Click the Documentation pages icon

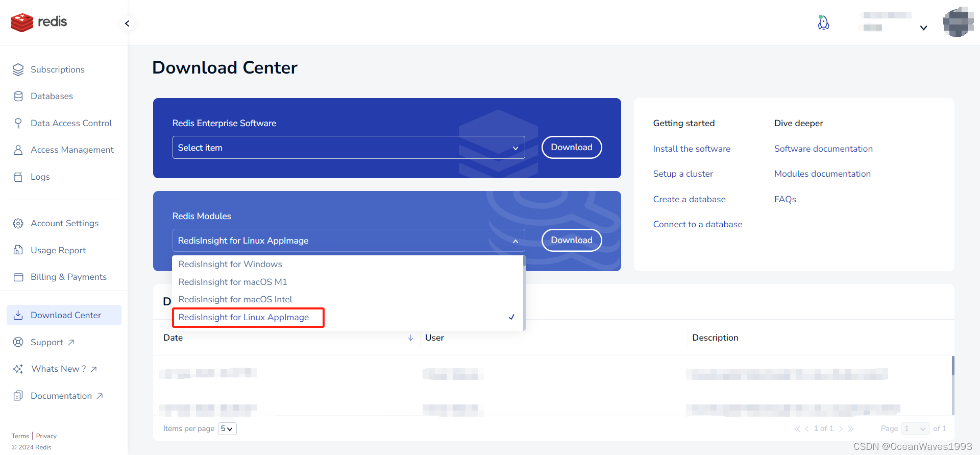click(x=18, y=396)
